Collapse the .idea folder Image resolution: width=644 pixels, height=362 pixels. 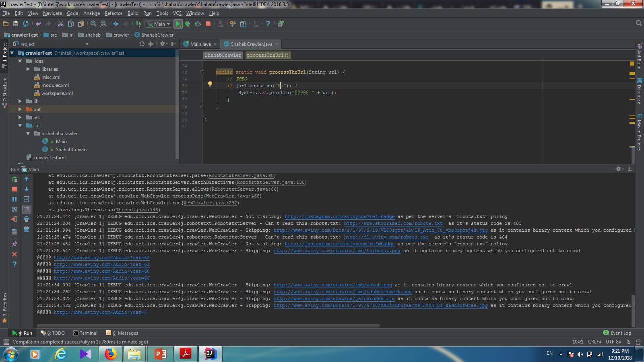pyautogui.click(x=20, y=61)
